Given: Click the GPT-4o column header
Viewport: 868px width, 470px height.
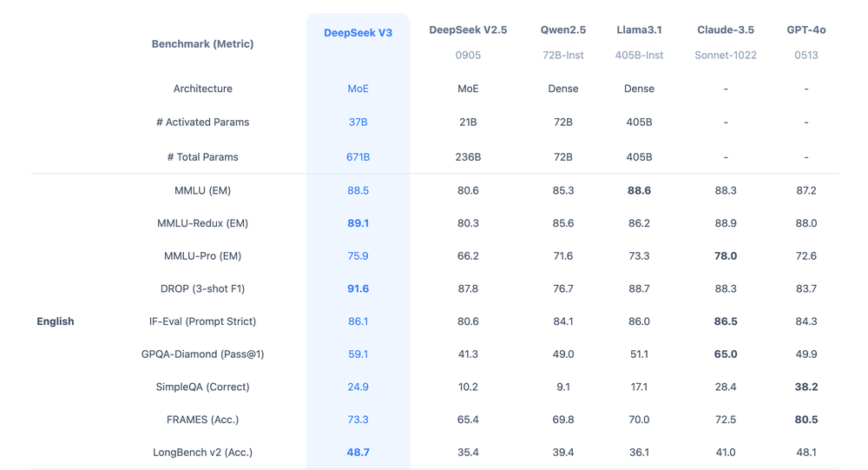Looking at the screenshot, I should (x=806, y=30).
